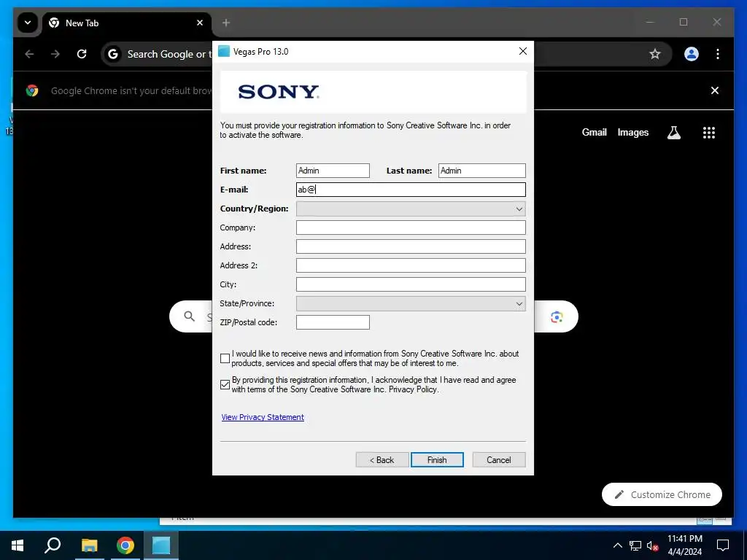Viewport: 747px width, 560px height.
Task: Open Windows Start menu
Action: (x=18, y=545)
